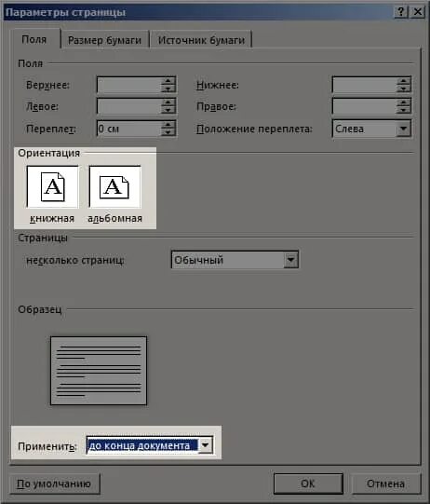The image size is (430, 504).
Task: Decrease the Переплет gutter value
Action: [168, 132]
